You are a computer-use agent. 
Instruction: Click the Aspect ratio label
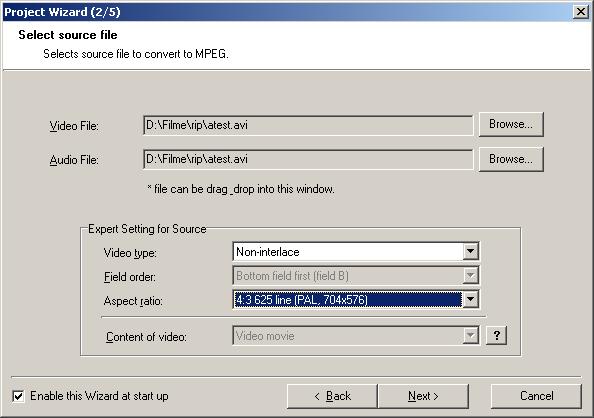click(x=133, y=301)
